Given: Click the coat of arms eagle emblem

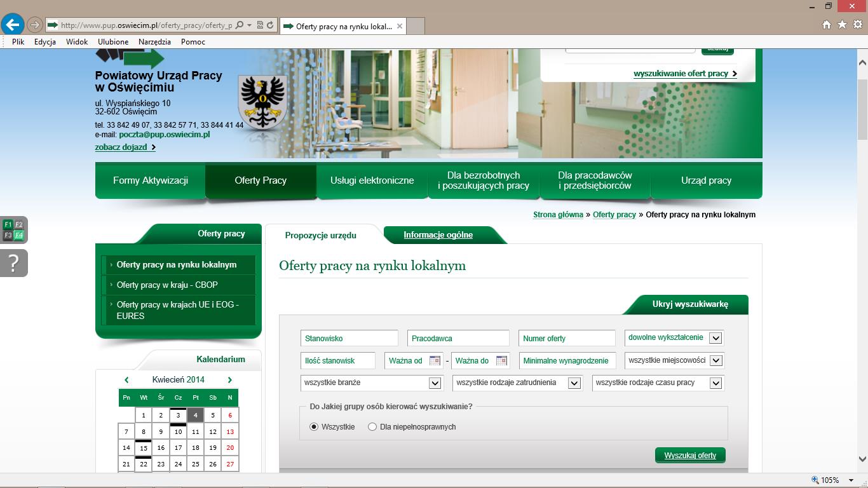Looking at the screenshot, I should coord(262,102).
